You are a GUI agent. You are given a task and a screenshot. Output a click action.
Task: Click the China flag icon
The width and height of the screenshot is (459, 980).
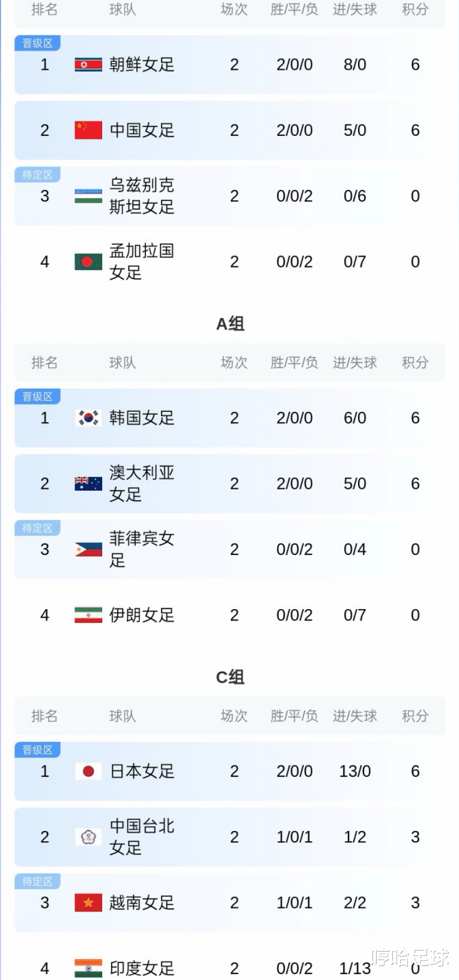click(x=88, y=130)
